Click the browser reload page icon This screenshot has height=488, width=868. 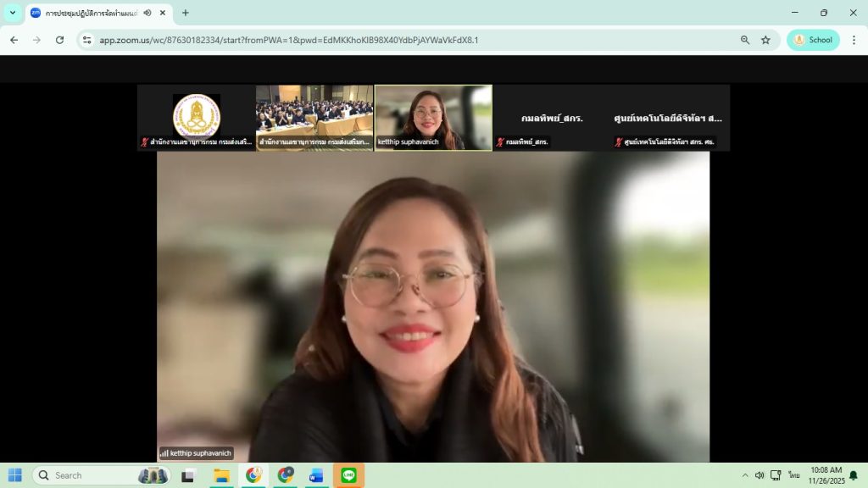(x=59, y=40)
